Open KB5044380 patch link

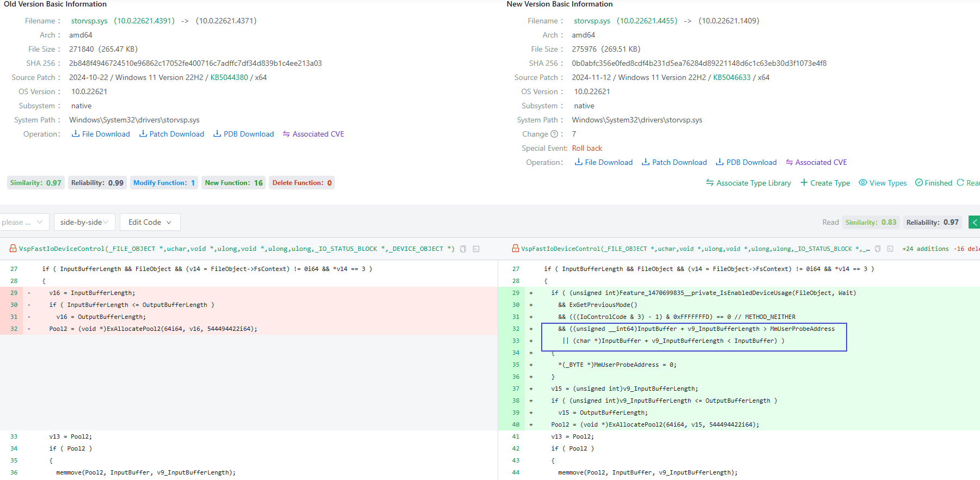(229, 77)
